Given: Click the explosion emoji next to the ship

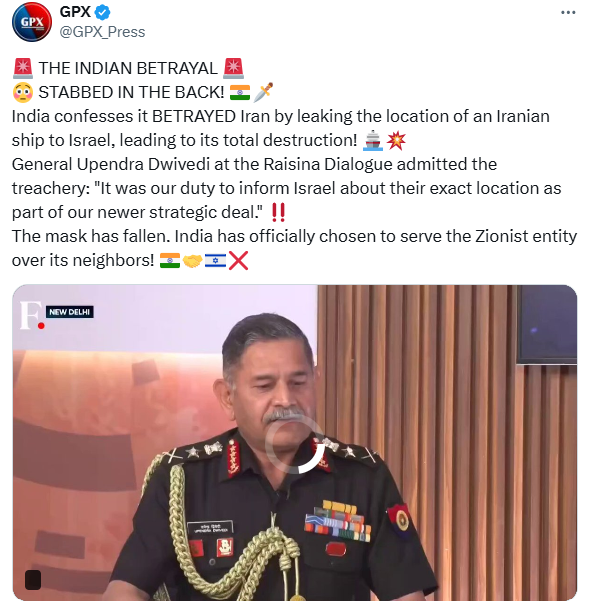Looking at the screenshot, I should [x=396, y=140].
